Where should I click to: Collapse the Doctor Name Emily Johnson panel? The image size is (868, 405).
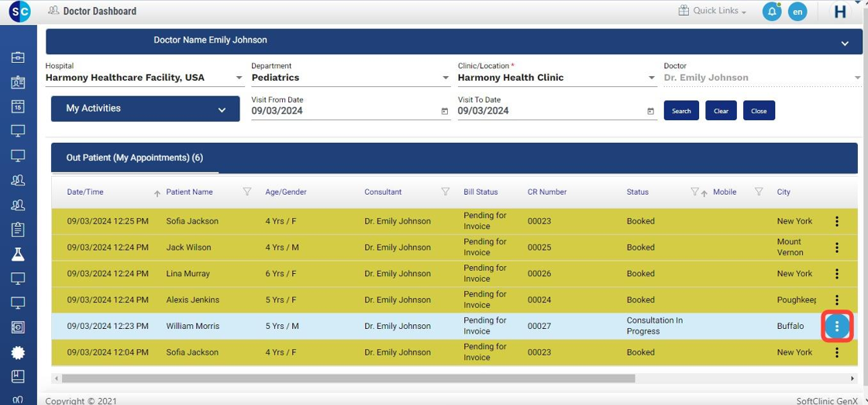click(845, 43)
